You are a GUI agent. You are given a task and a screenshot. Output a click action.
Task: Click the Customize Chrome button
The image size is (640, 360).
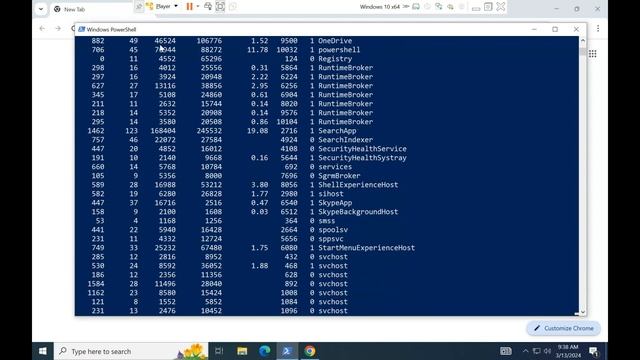tap(563, 328)
